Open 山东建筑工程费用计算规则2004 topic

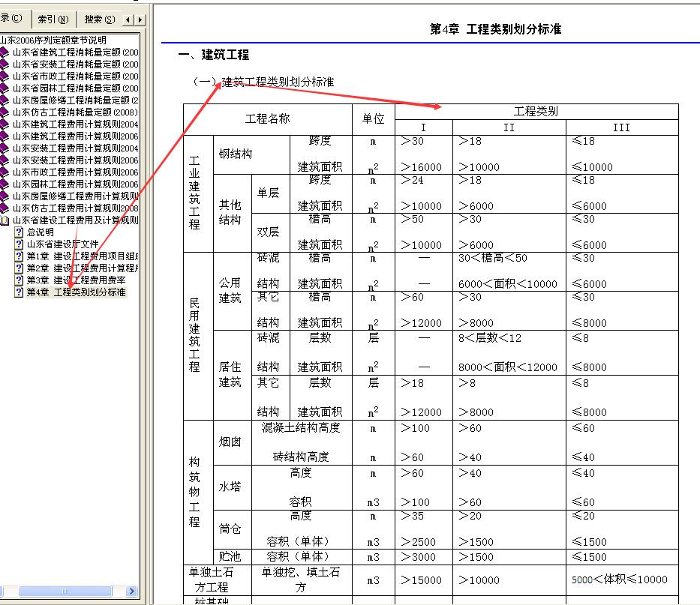(x=76, y=124)
